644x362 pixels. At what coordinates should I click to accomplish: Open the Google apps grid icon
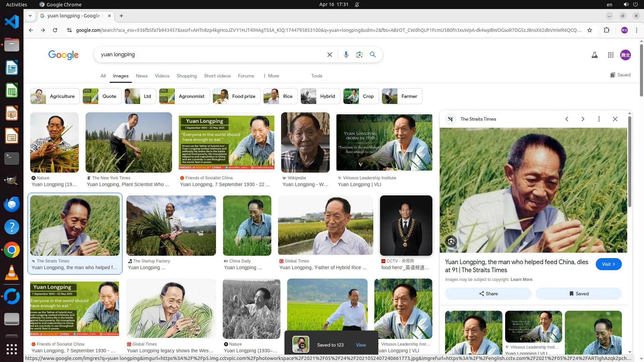pos(610,55)
